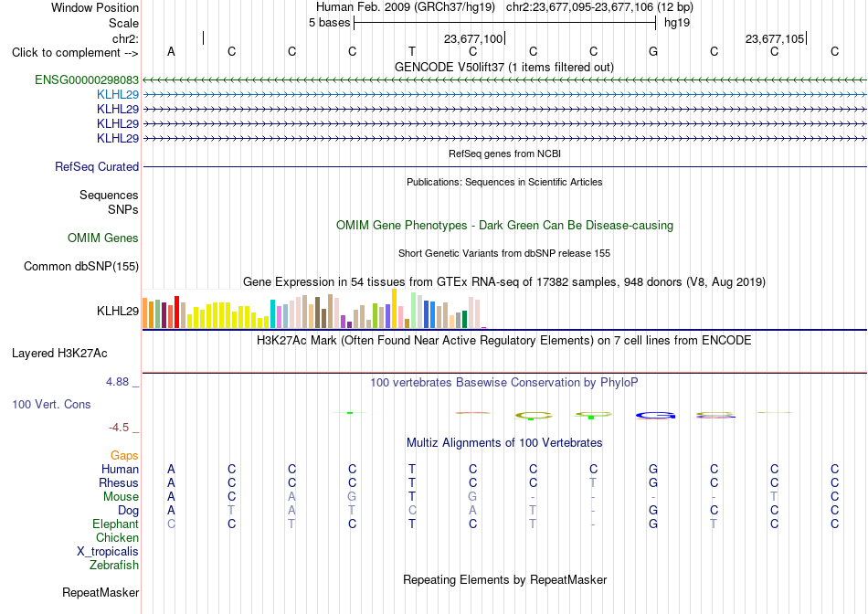Select the Elephant species row label
The width and height of the screenshot is (868, 614).
click(x=116, y=524)
